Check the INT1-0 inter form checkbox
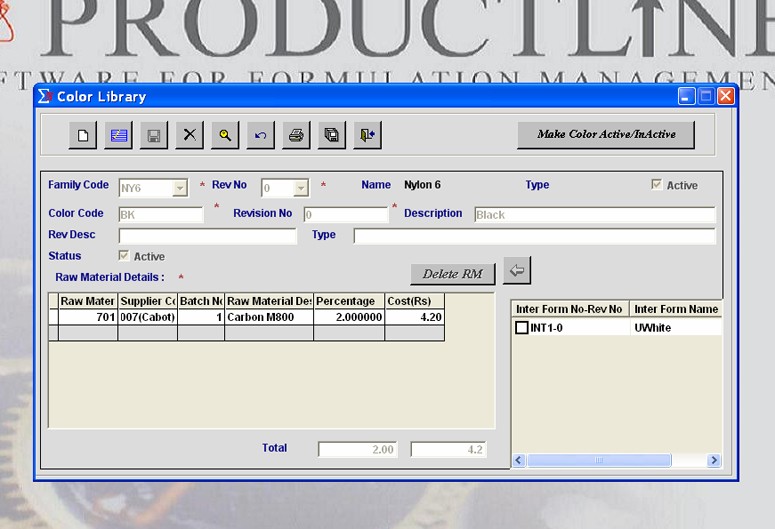775x529 pixels. point(521,328)
